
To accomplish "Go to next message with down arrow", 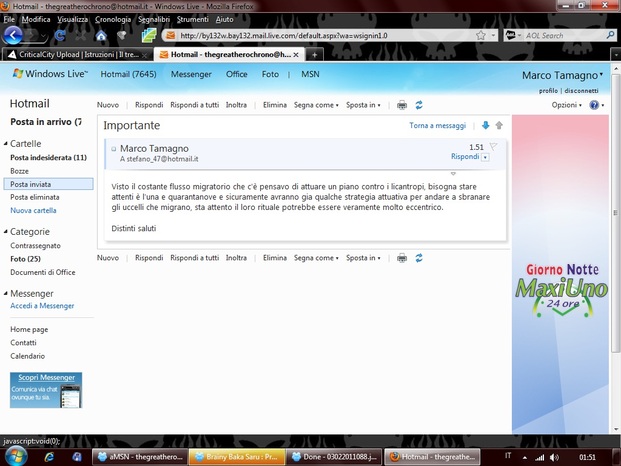I will tap(486, 126).
